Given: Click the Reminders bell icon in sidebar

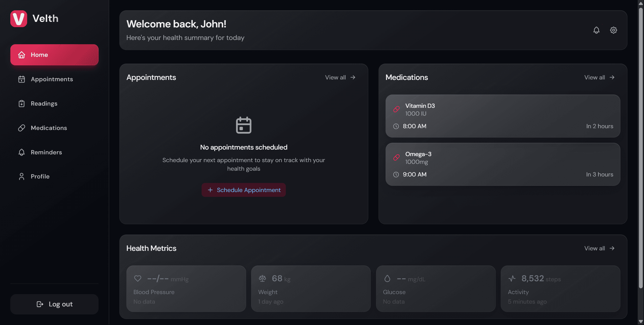Looking at the screenshot, I should click(x=22, y=152).
